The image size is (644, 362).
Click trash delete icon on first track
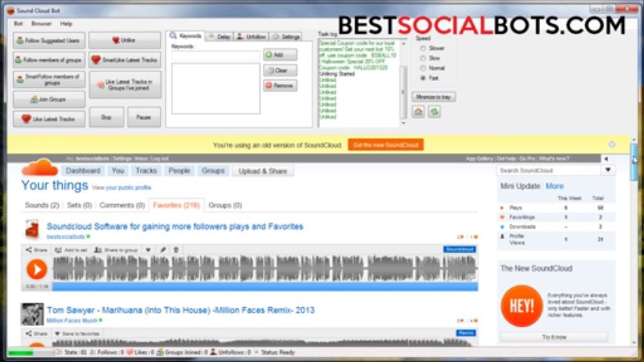click(x=176, y=250)
